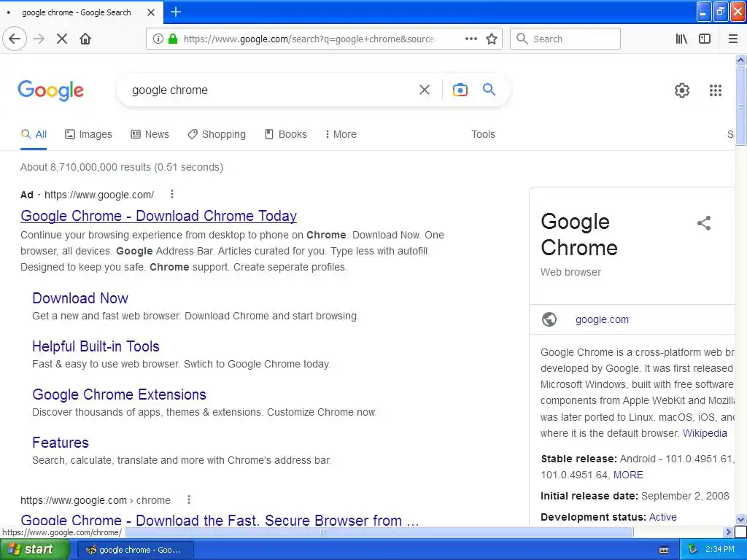Click the browser address bar URL

point(309,39)
